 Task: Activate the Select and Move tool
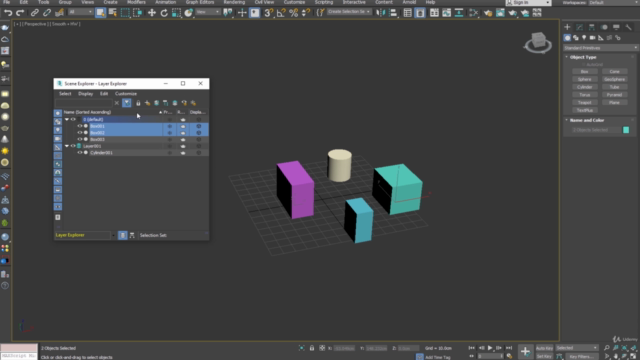[151, 13]
